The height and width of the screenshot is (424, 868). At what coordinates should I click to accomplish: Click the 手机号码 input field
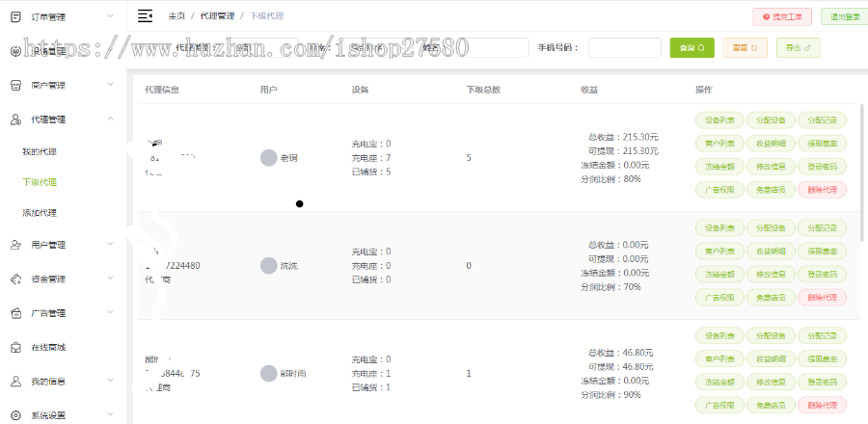[x=624, y=47]
